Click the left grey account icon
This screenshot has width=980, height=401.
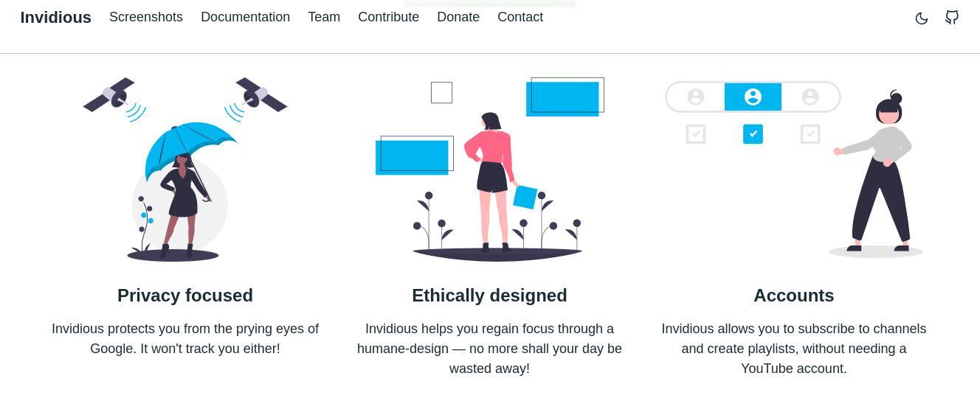[x=695, y=97]
